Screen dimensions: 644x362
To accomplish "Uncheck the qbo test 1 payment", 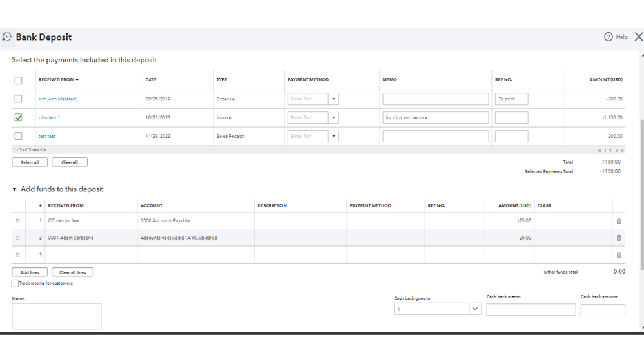I will (18, 118).
